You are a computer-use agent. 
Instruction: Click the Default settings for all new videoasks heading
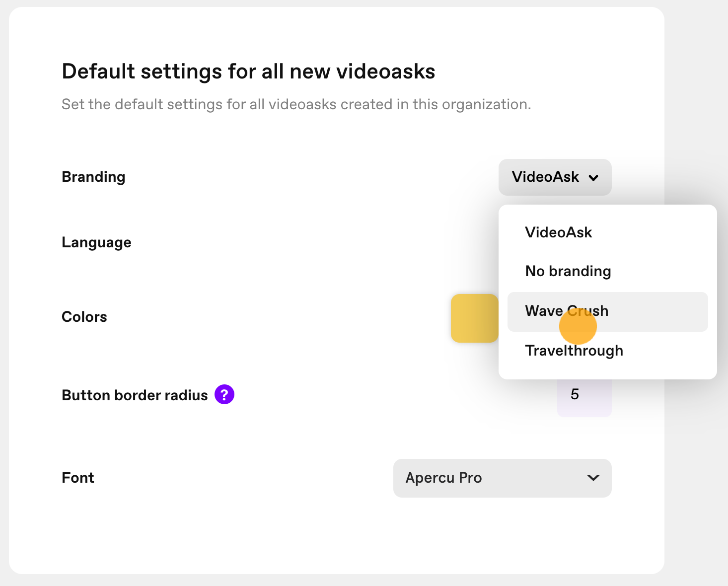248,72
